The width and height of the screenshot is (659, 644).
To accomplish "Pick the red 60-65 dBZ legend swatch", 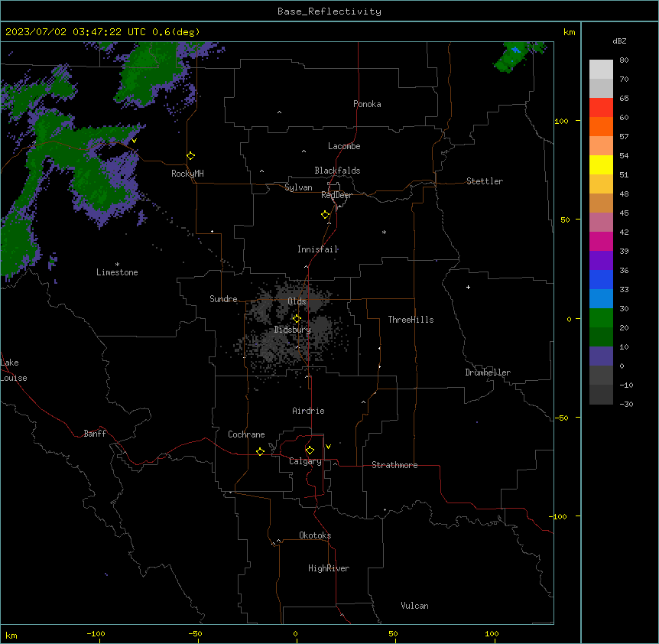I will (x=601, y=107).
